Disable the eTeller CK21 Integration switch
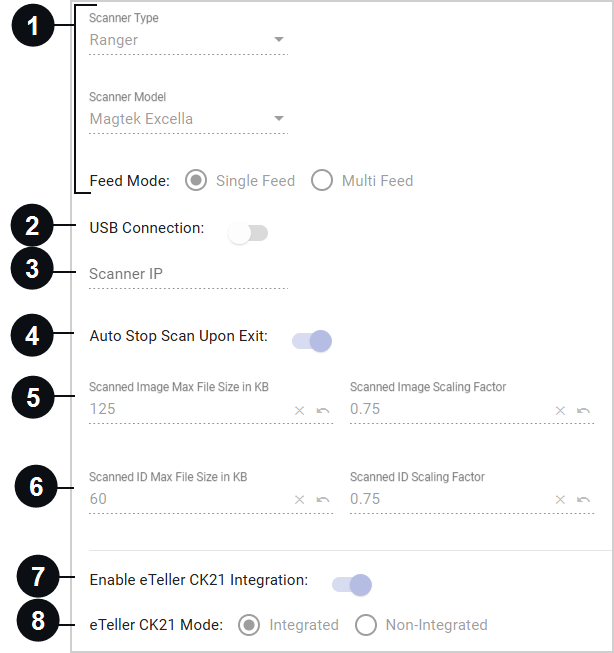 (352, 585)
